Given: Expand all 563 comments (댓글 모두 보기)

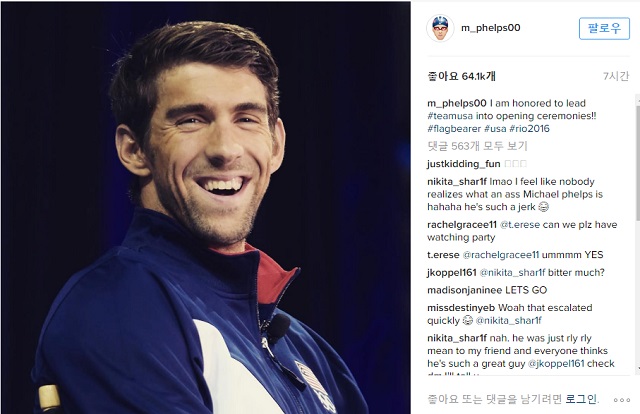Looking at the screenshot, I should click(x=477, y=146).
